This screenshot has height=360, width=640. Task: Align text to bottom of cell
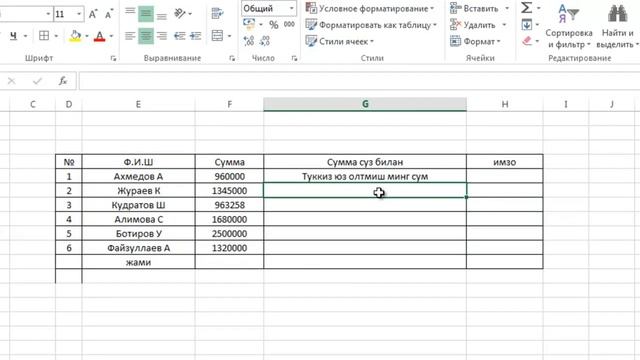coord(162,13)
